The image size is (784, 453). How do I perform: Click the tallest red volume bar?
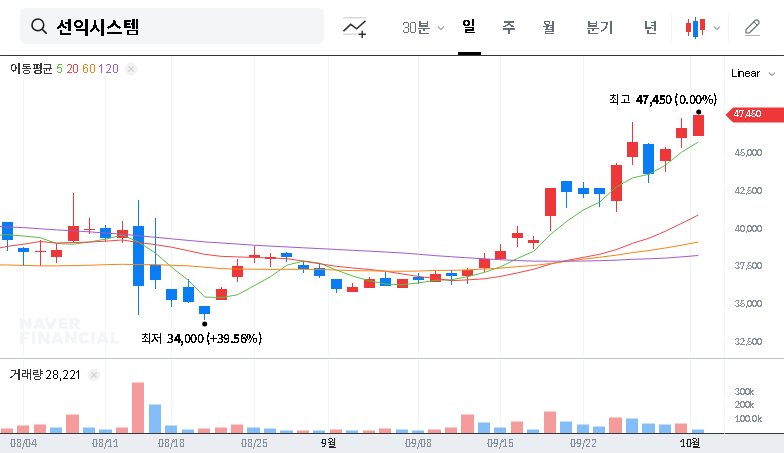pyautogui.click(x=138, y=407)
